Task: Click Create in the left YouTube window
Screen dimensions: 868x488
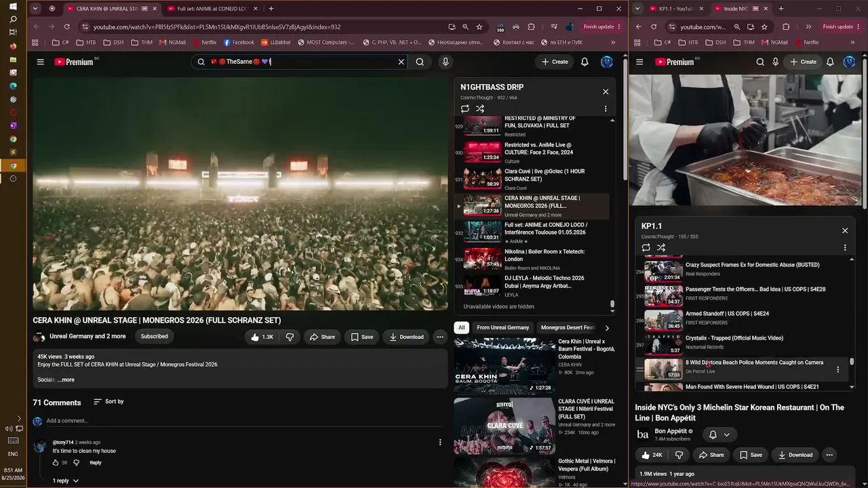Action: tap(553, 62)
